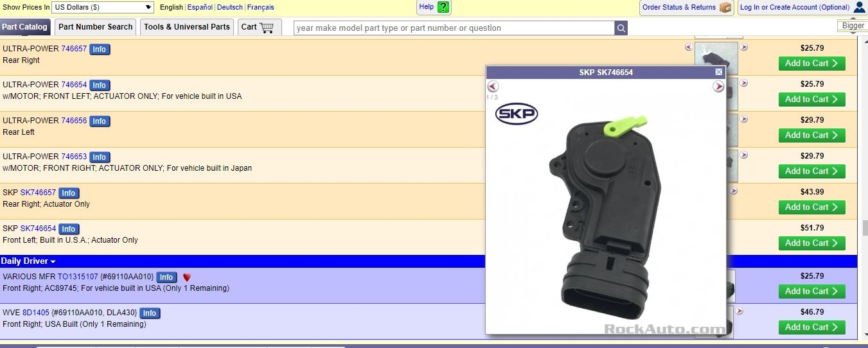Open part number link 746653
Screen dimensions: 868x348
[74, 157]
